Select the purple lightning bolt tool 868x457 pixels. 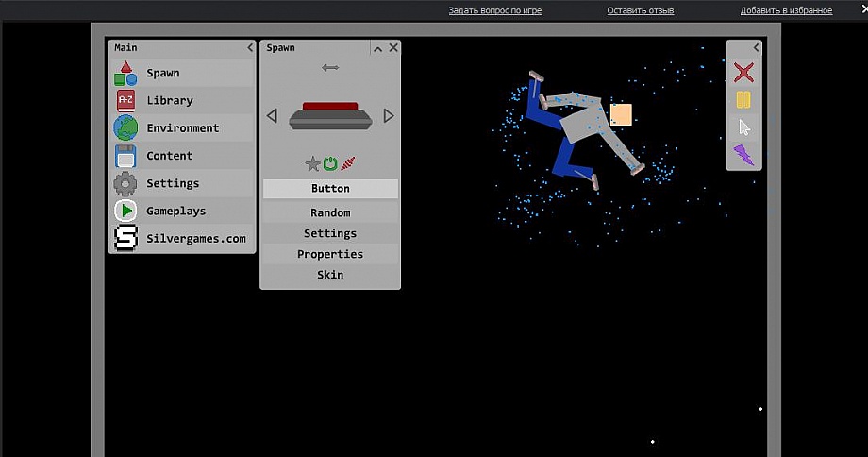[744, 155]
